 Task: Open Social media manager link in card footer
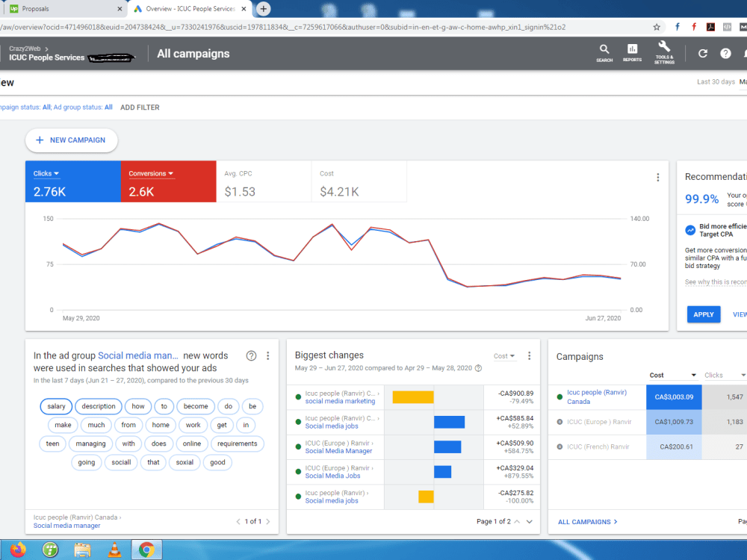coord(66,526)
